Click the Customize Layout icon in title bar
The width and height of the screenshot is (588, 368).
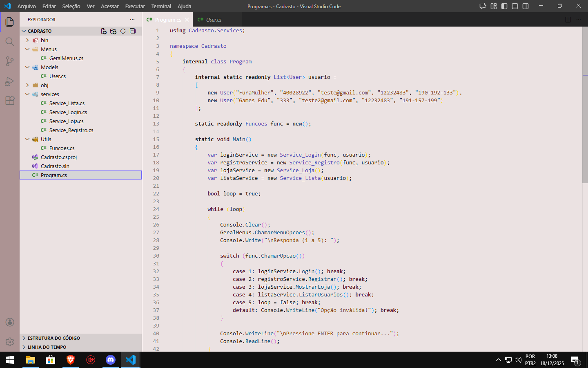tap(494, 6)
